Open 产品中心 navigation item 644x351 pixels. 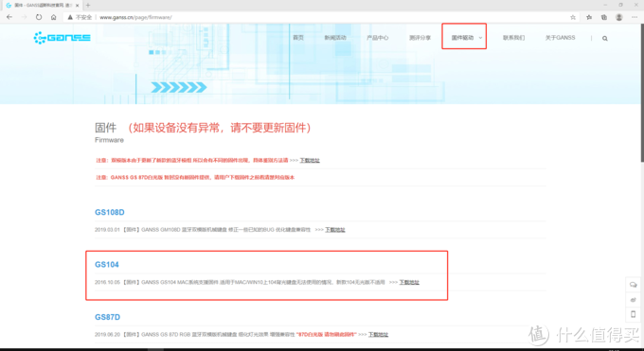coord(378,38)
